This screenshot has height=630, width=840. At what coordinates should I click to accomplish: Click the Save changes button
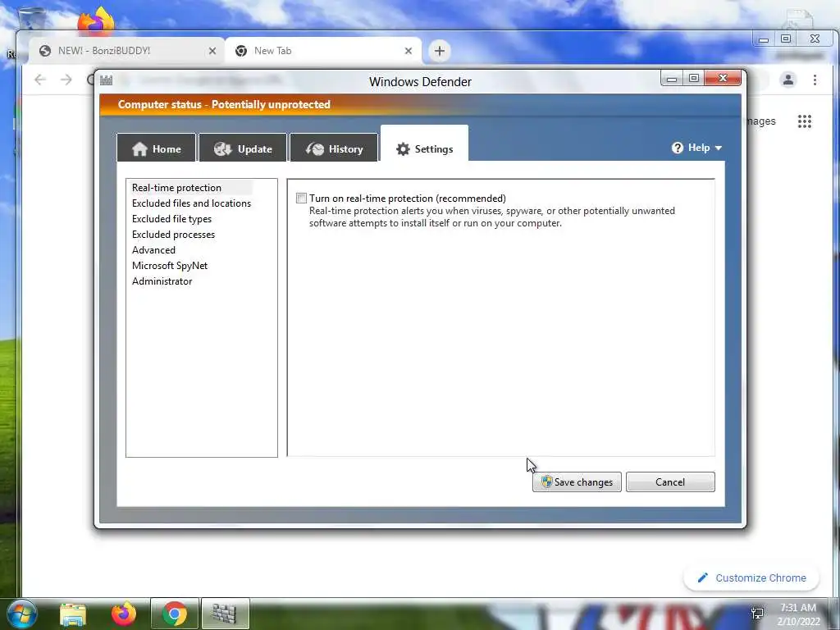tap(577, 482)
